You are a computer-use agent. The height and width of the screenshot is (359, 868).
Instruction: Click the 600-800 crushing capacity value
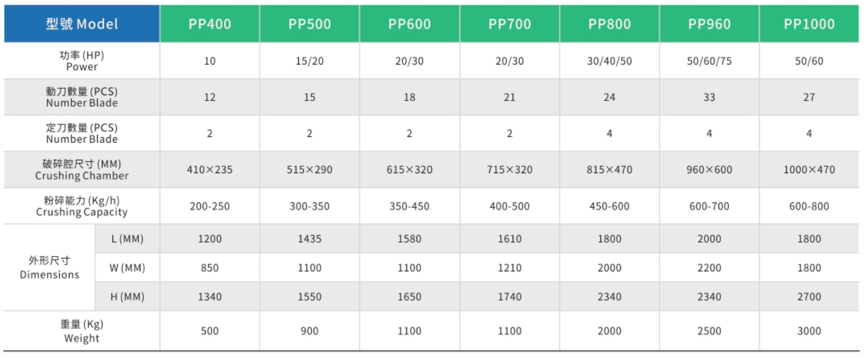809,206
